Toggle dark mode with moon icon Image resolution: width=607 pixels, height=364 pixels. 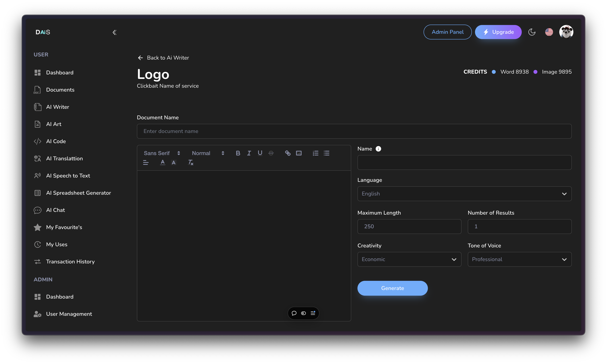(x=532, y=32)
